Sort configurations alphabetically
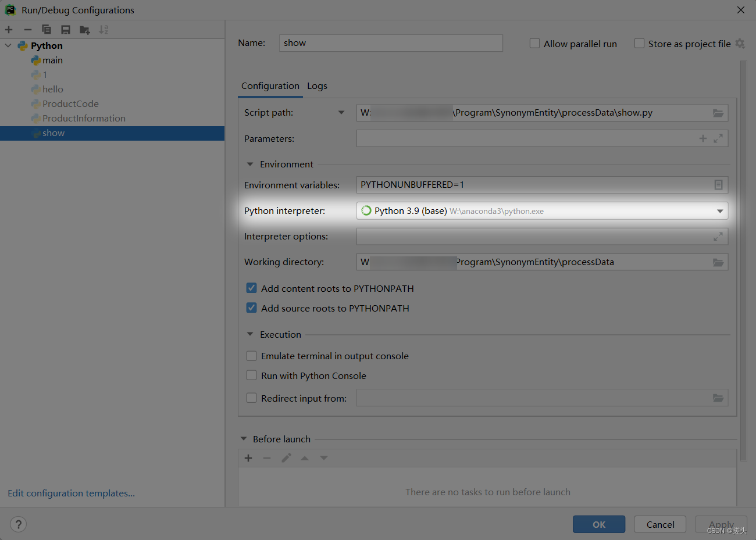The width and height of the screenshot is (756, 540). [x=104, y=29]
